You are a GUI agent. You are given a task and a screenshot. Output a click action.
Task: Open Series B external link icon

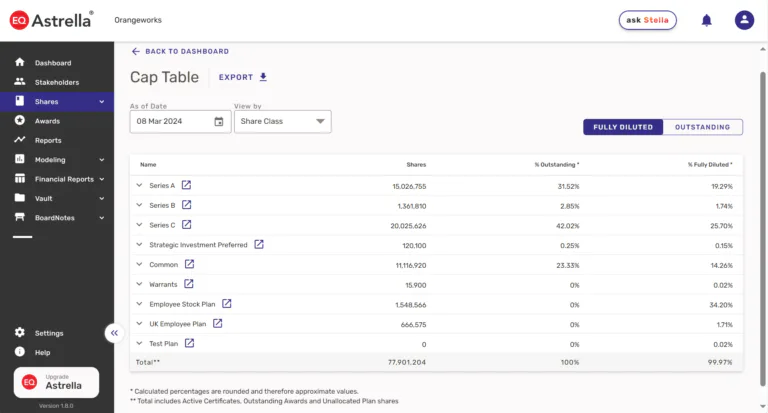coord(187,205)
